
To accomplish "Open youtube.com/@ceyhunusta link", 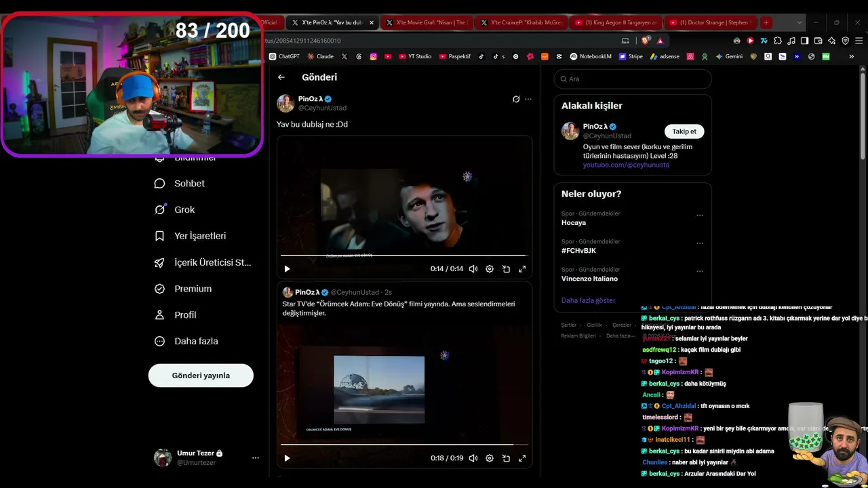I will [626, 165].
